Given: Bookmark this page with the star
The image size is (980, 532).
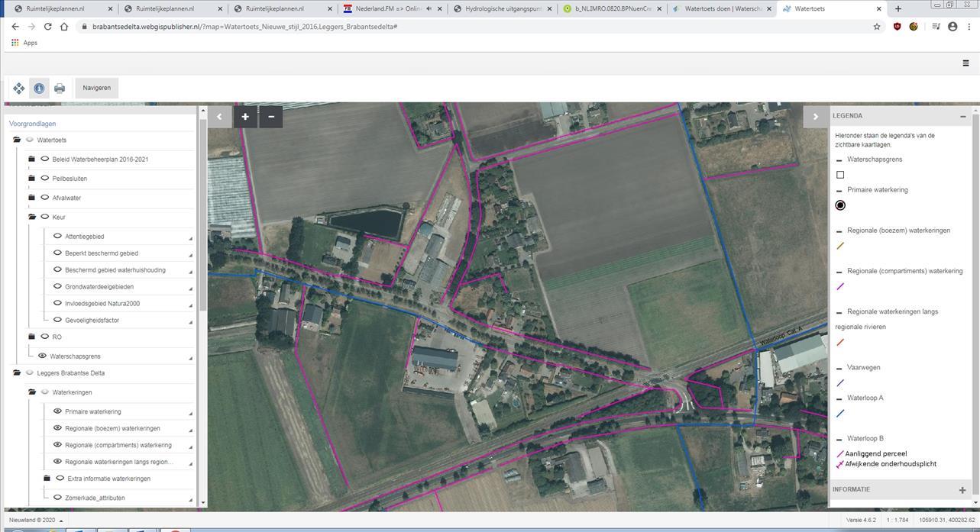Looking at the screenshot, I should [x=877, y=27].
